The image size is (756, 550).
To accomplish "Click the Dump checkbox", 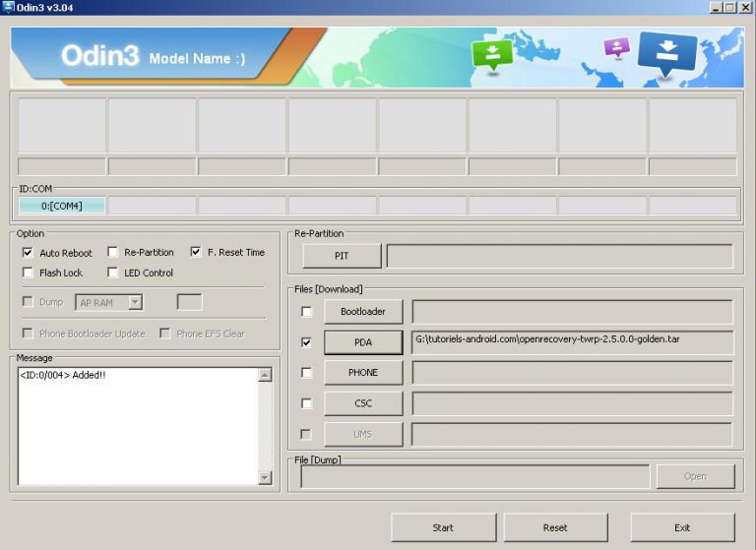I will pyautogui.click(x=28, y=302).
